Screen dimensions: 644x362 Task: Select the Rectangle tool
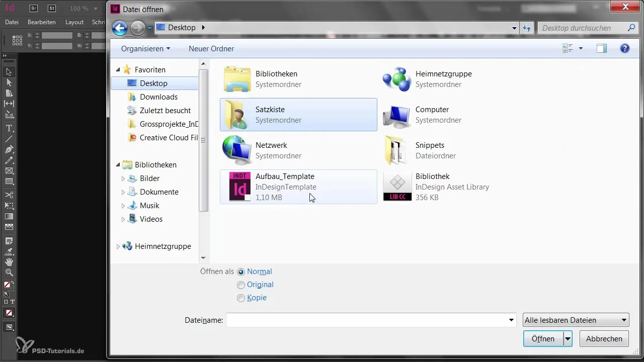pyautogui.click(x=9, y=182)
